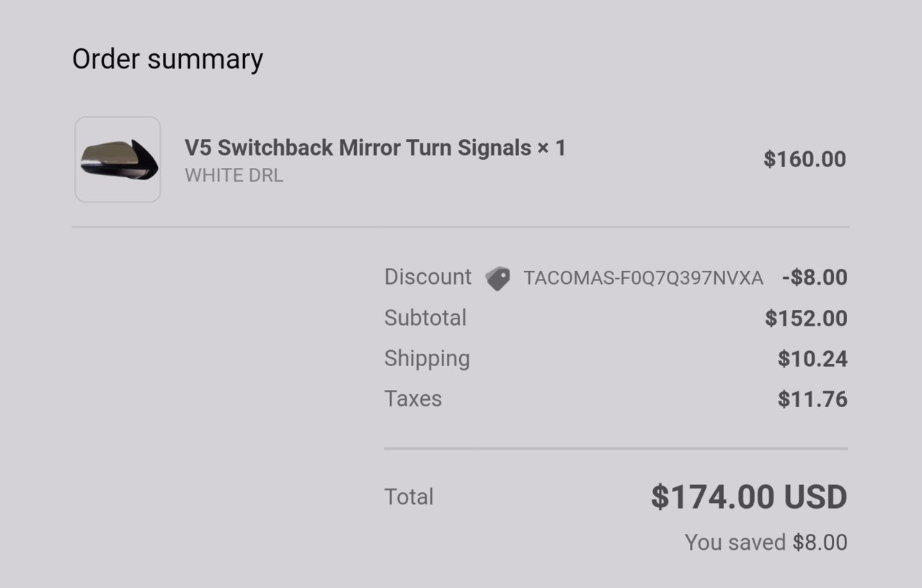
Task: Click the $11.76 taxes amount
Action: pos(812,399)
